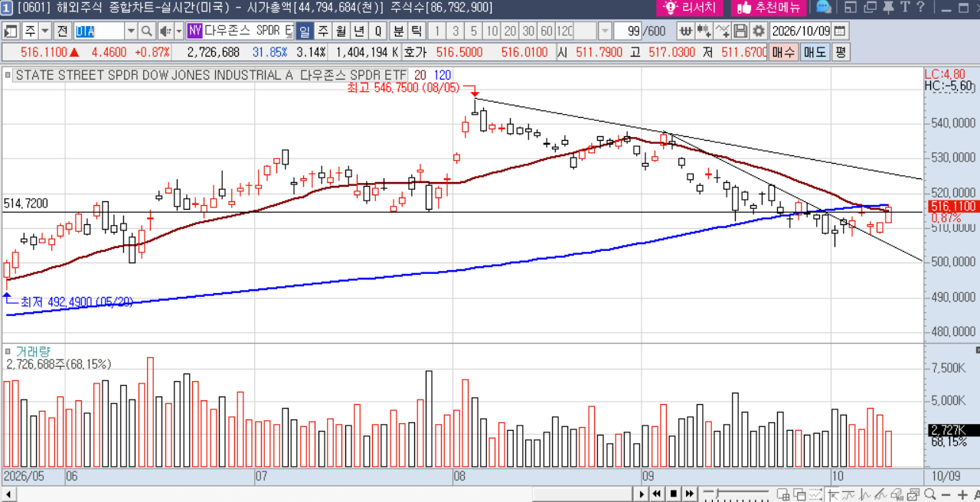Click the chart playback play button

click(642, 494)
